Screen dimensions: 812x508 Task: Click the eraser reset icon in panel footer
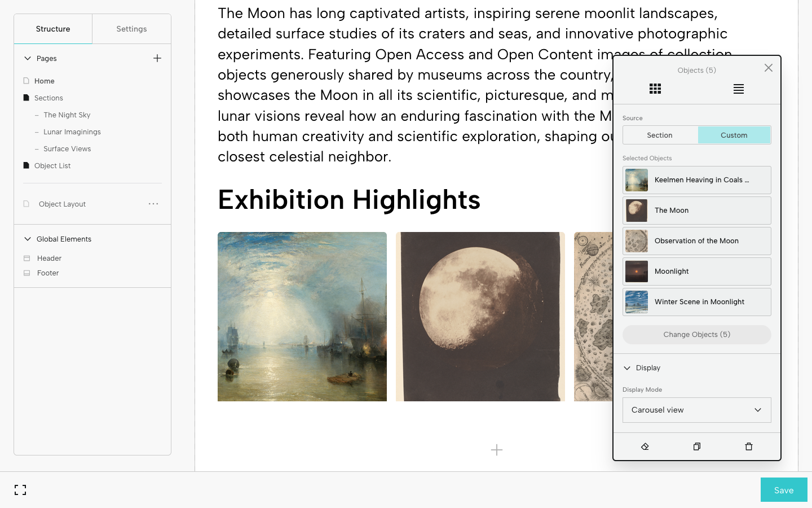pos(645,446)
